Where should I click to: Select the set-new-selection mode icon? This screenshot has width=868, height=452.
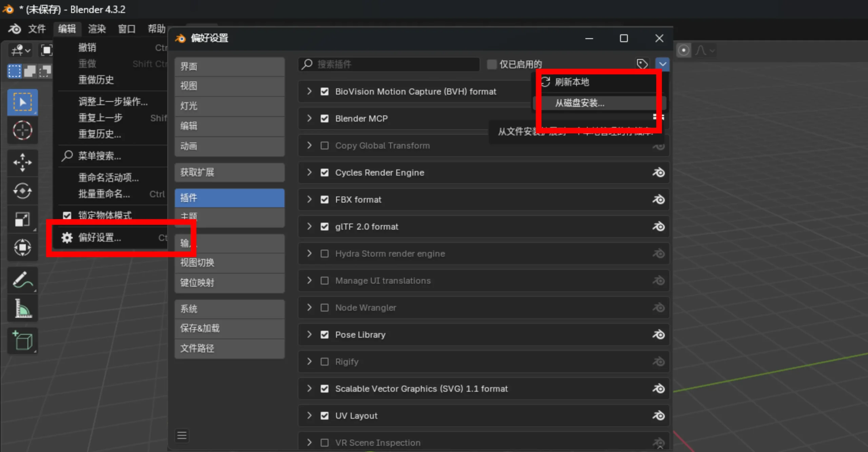pos(14,71)
